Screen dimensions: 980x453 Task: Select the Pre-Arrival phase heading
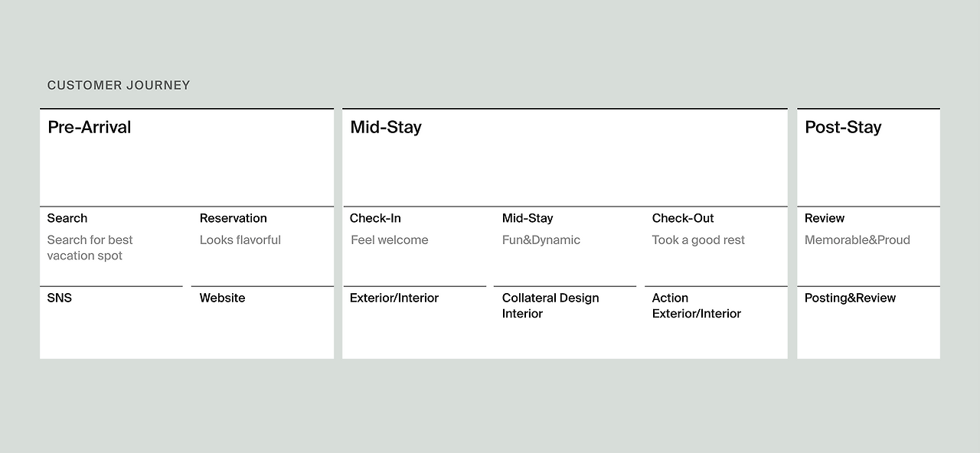coord(89,127)
